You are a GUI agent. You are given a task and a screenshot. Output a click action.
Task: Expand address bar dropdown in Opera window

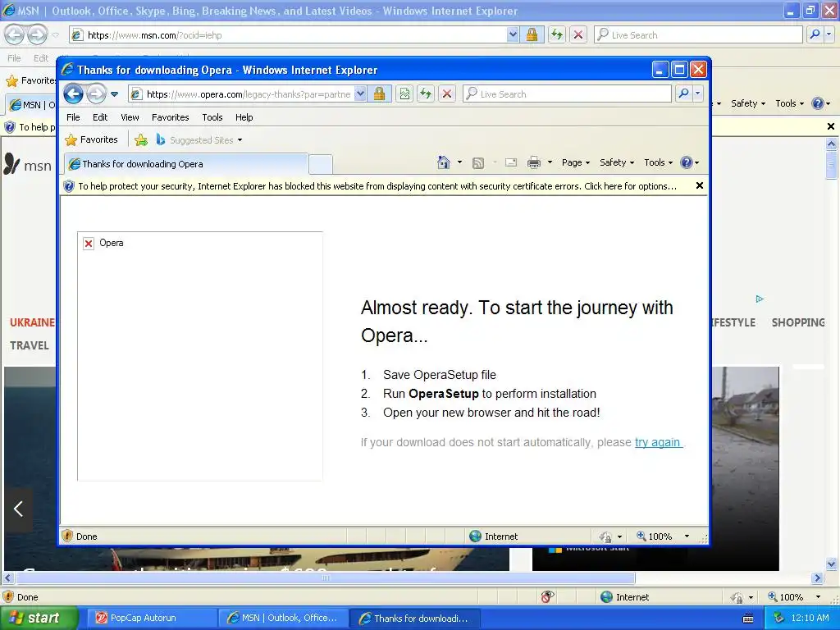tap(361, 94)
